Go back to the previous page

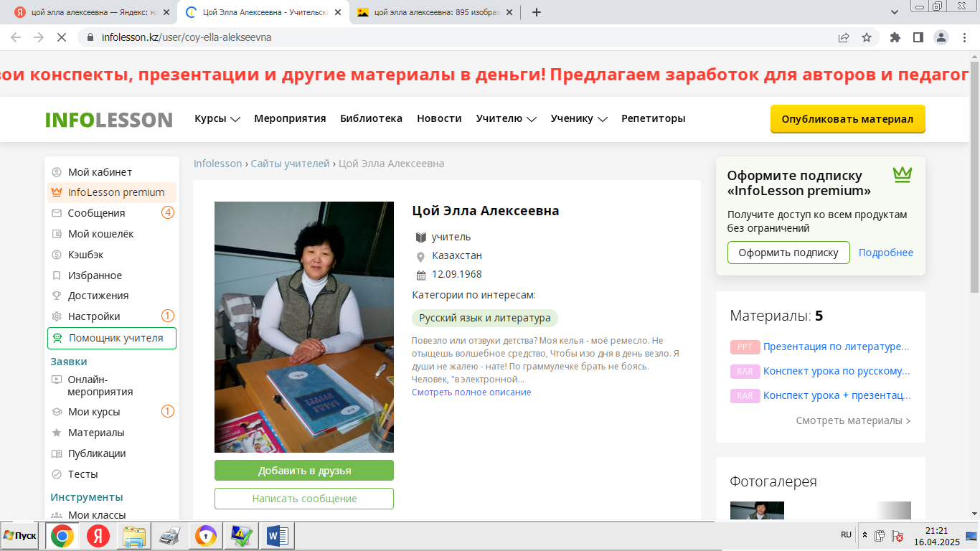[16, 37]
